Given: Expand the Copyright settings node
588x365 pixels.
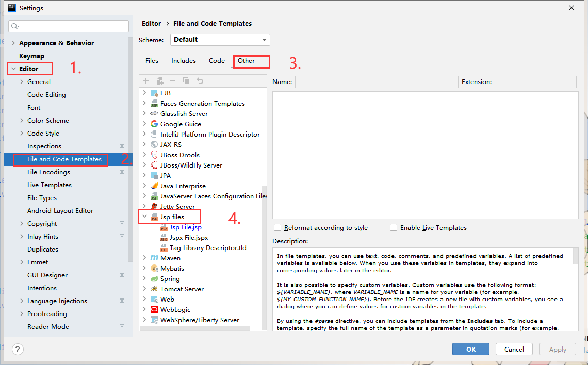Looking at the screenshot, I should [x=22, y=224].
